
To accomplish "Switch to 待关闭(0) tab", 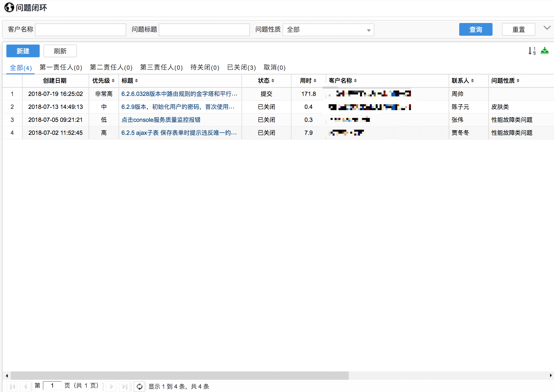I will point(205,67).
